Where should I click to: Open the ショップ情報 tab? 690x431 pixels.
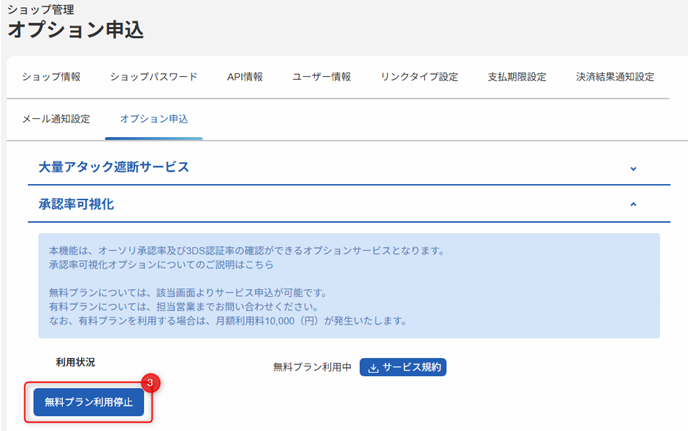tap(51, 77)
